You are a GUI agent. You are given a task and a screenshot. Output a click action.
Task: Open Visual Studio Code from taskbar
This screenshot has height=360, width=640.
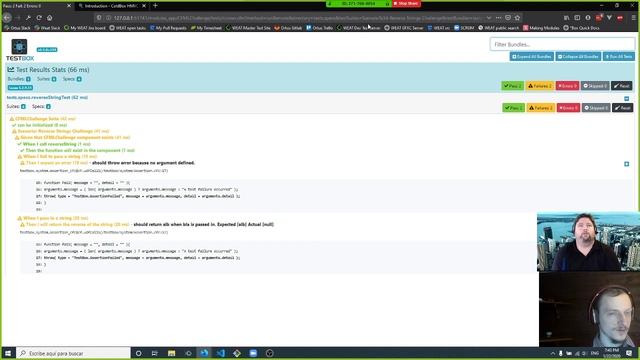click(220, 353)
